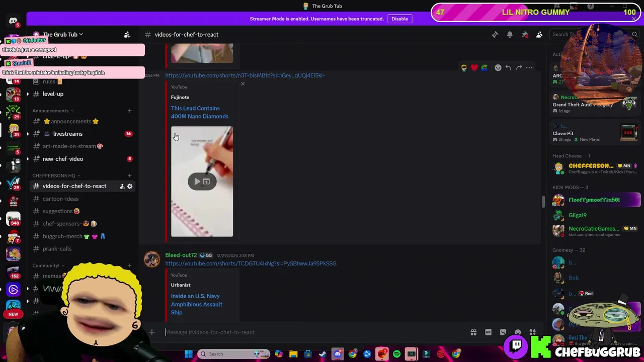The width and height of the screenshot is (644, 362).
Task: Click the taskbar Search box
Action: pyautogui.click(x=233, y=354)
